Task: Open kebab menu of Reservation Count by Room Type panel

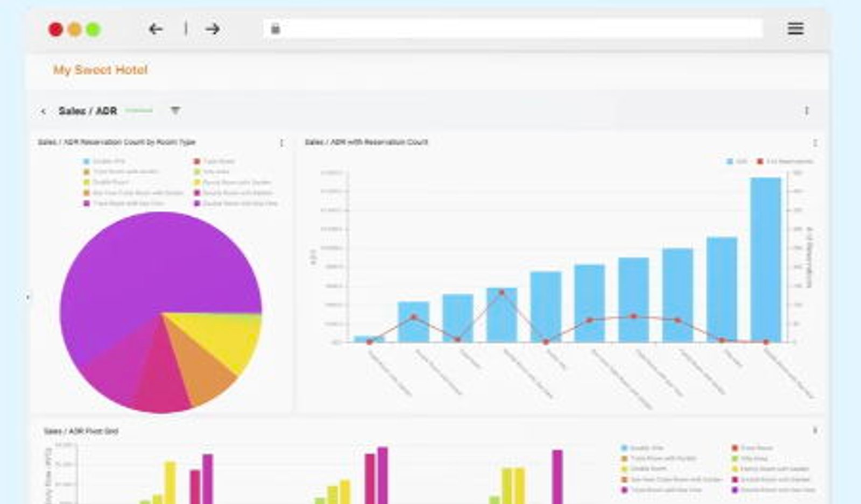Action: [x=281, y=143]
